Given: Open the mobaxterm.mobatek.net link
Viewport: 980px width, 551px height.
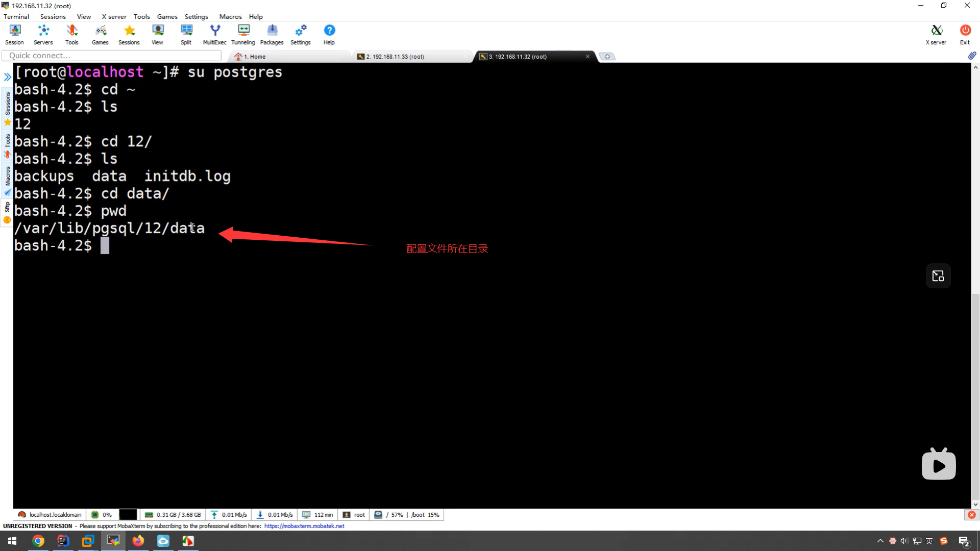Looking at the screenshot, I should [x=304, y=526].
